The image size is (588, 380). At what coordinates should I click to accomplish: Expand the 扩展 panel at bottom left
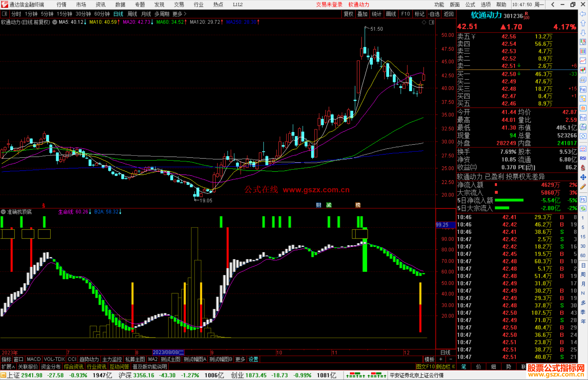(x=8, y=367)
